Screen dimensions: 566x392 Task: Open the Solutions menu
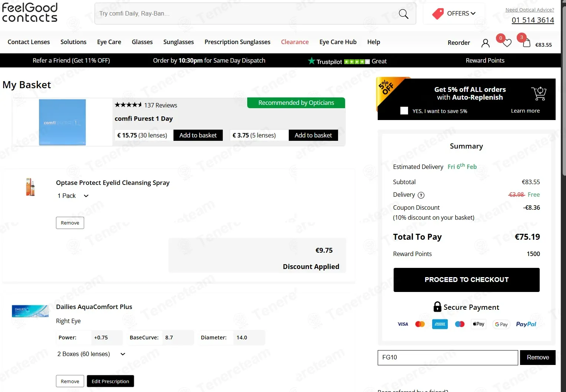[x=73, y=42]
